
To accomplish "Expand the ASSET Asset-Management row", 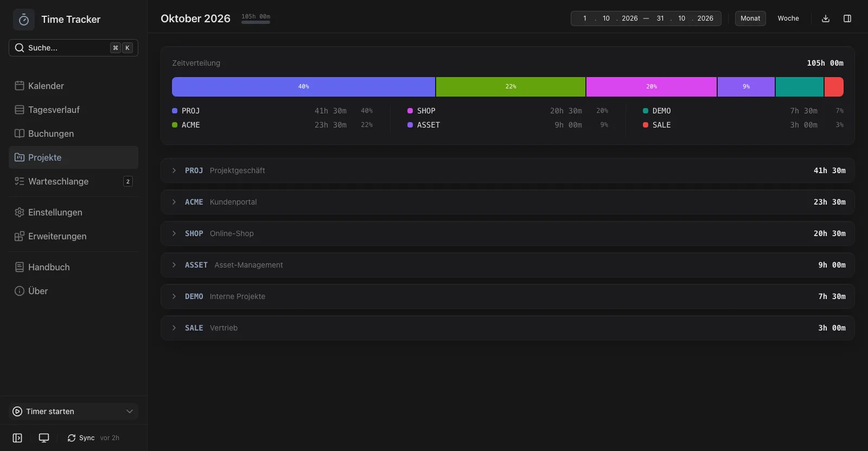I will tap(507, 265).
